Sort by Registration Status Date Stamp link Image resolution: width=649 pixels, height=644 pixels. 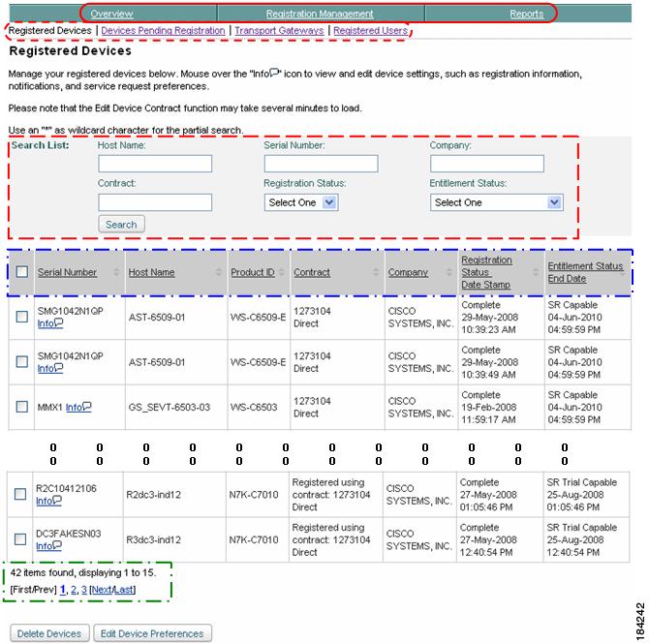[x=486, y=272]
